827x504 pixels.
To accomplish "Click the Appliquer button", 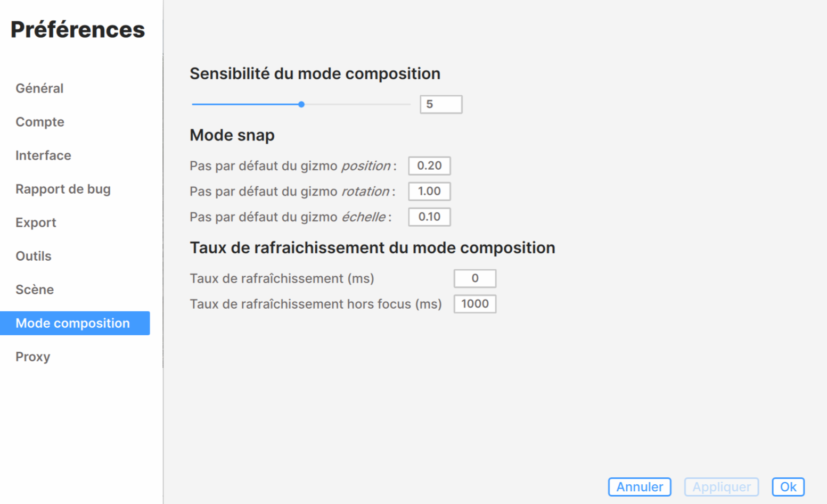I will click(721, 487).
